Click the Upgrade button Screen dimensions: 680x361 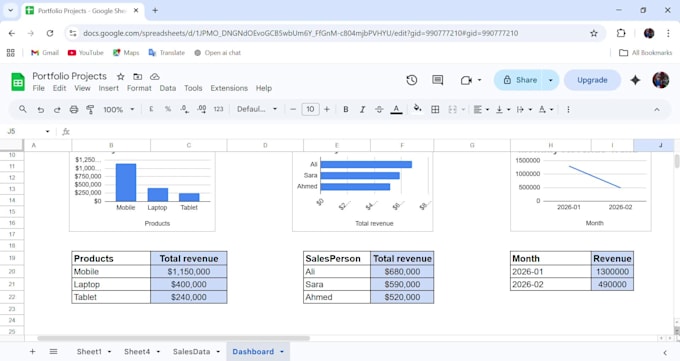(x=592, y=80)
